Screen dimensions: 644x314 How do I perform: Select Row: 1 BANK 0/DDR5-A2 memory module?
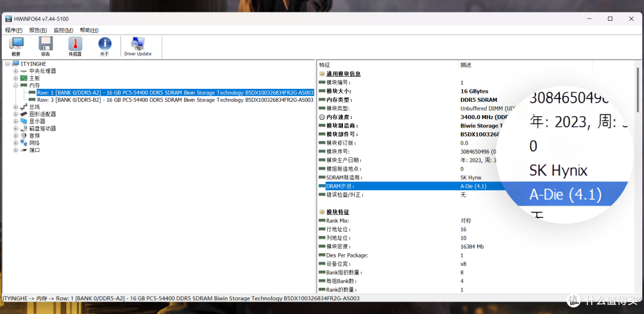coord(175,93)
